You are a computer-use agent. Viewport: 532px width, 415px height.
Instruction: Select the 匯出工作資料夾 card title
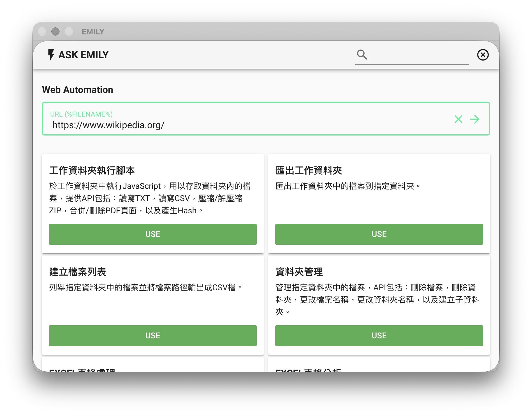click(x=309, y=170)
